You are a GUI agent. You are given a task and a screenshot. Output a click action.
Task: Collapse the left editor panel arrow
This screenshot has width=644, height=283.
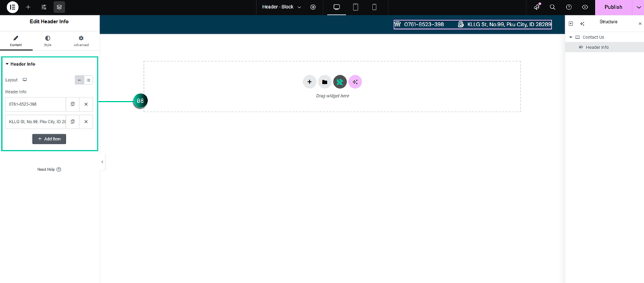[102, 162]
